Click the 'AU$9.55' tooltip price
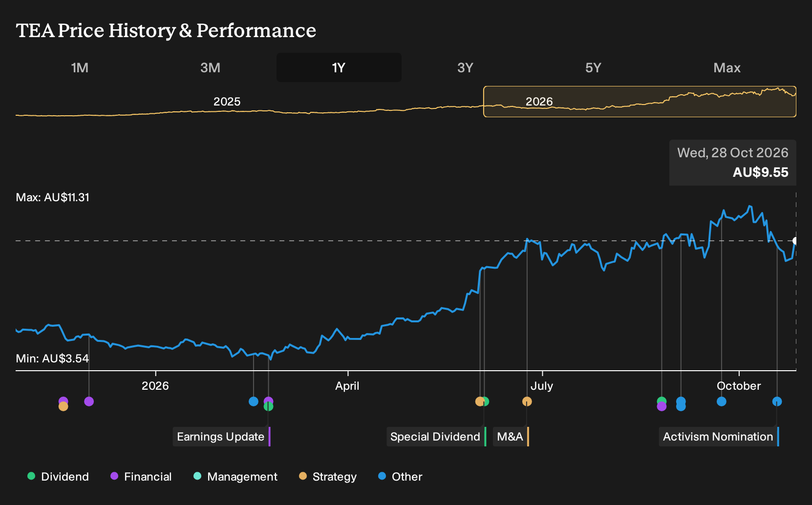Viewport: 812px width, 505px height. (x=760, y=172)
